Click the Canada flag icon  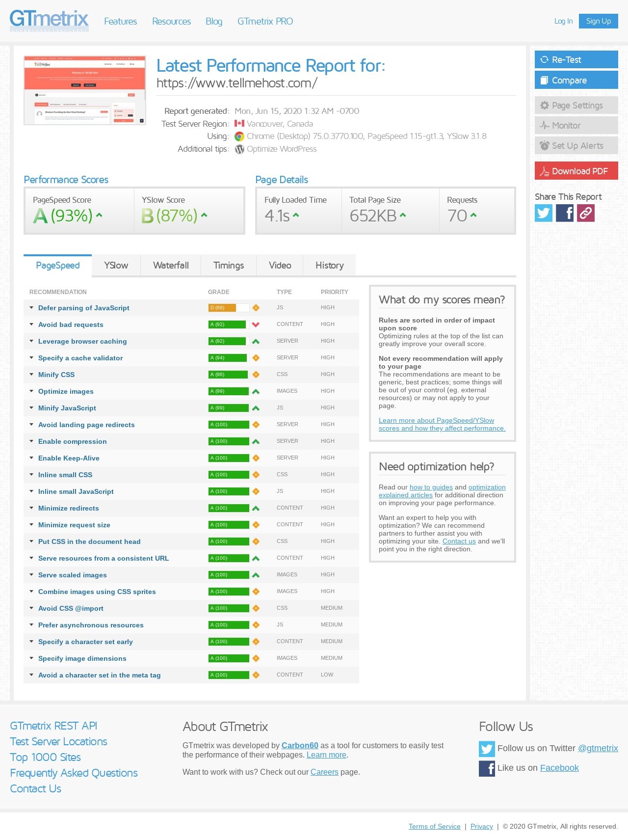coord(239,124)
